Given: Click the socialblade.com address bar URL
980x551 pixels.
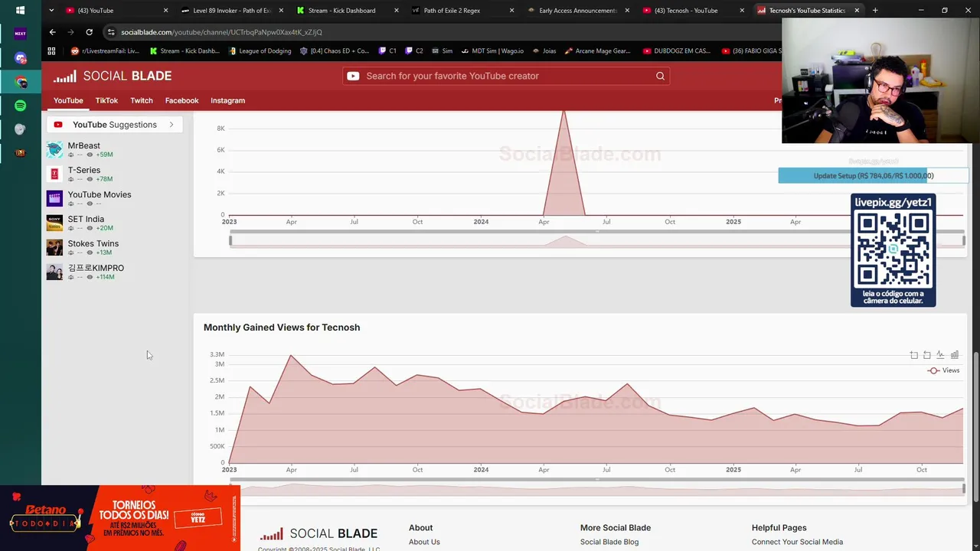Looking at the screenshot, I should point(221,32).
